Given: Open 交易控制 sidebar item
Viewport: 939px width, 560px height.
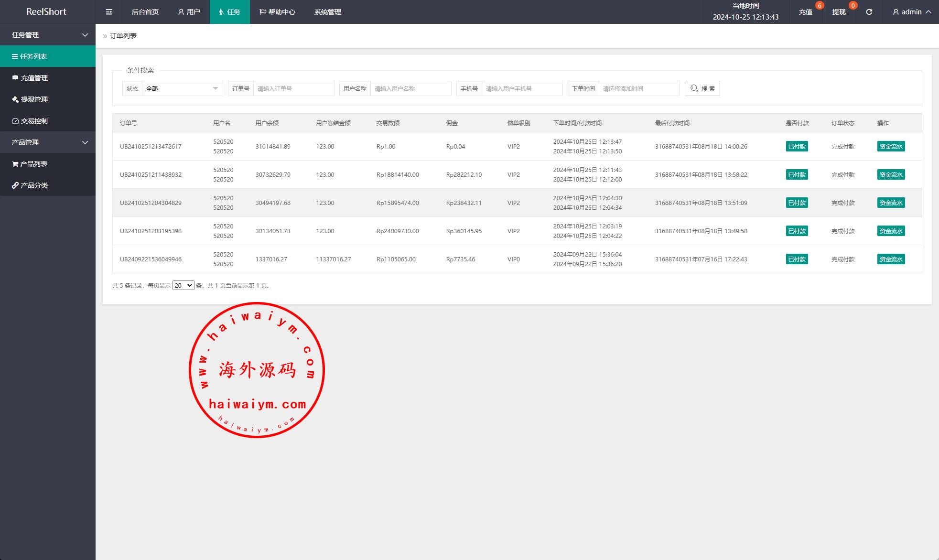Looking at the screenshot, I should click(34, 121).
